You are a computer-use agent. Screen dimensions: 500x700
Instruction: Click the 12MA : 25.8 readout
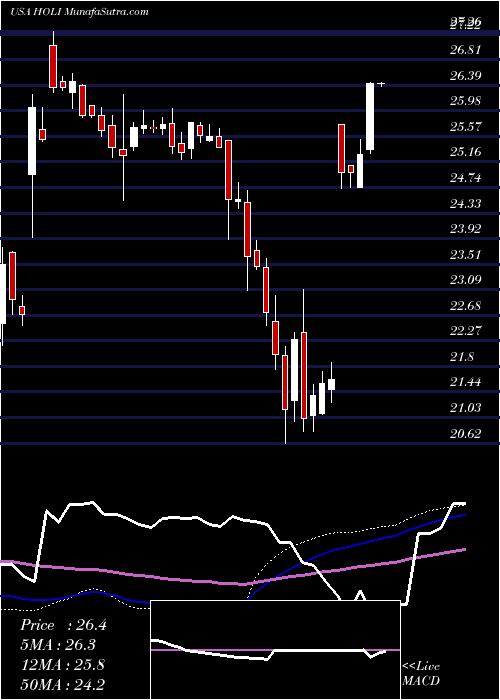pos(63,665)
